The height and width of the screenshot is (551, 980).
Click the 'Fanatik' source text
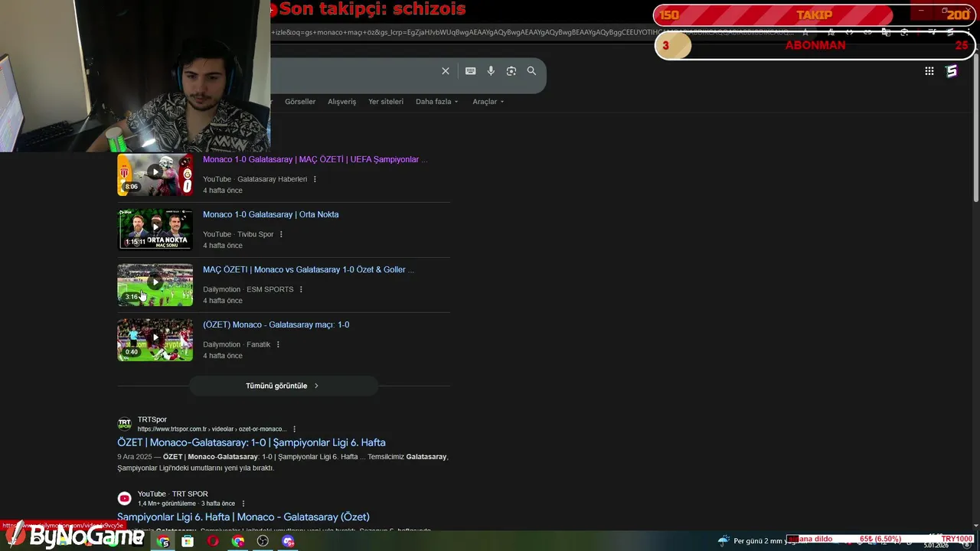pyautogui.click(x=258, y=344)
